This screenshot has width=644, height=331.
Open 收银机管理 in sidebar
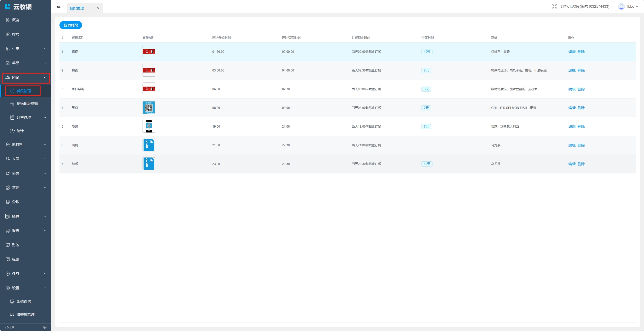(25, 314)
